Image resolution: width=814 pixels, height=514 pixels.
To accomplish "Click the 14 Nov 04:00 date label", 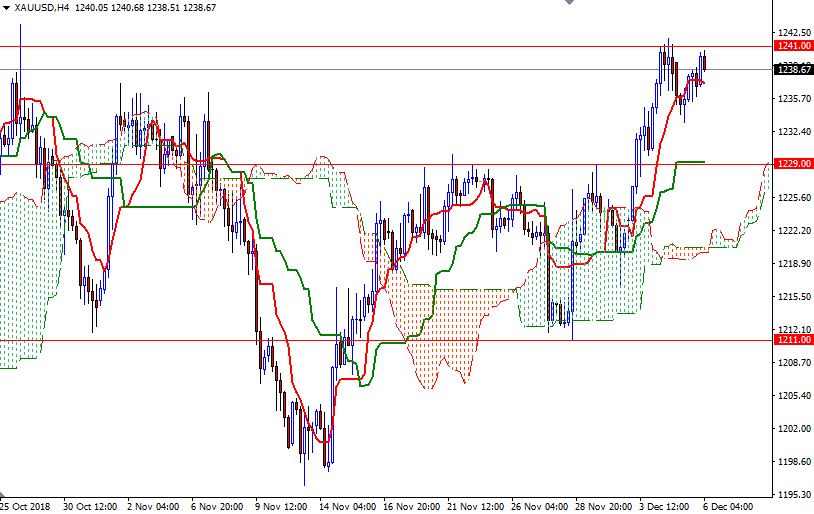I will click(349, 506).
